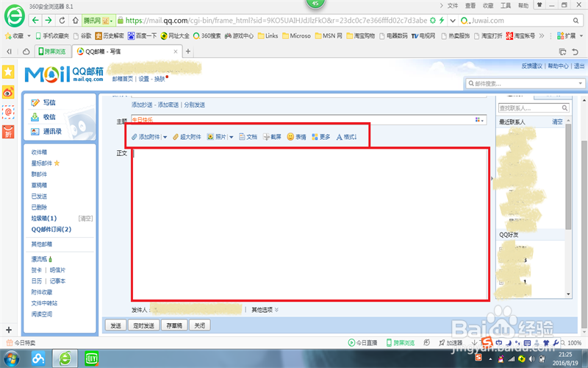The image size is (588, 368).
Task: Open the 收件箱 inbox folder
Action: pyautogui.click(x=39, y=152)
